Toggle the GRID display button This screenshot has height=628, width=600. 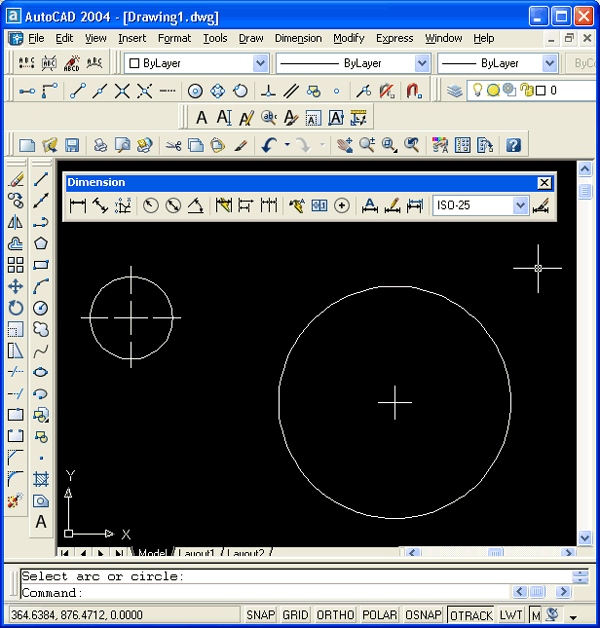(x=296, y=615)
